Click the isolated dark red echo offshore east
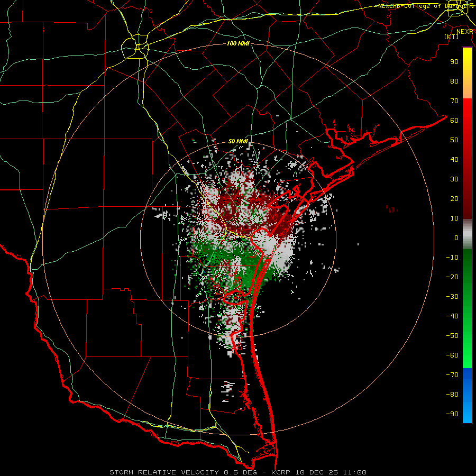This screenshot has width=476, height=476. [x=392, y=209]
